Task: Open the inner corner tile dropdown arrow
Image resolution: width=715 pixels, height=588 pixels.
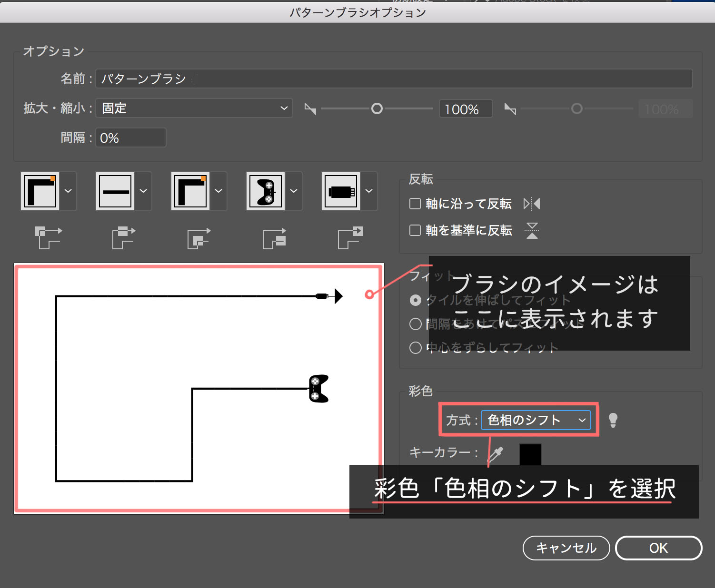Action: pos(218,191)
